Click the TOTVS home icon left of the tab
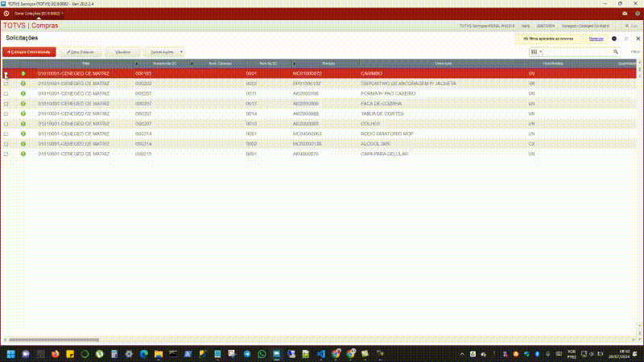 coord(6,14)
